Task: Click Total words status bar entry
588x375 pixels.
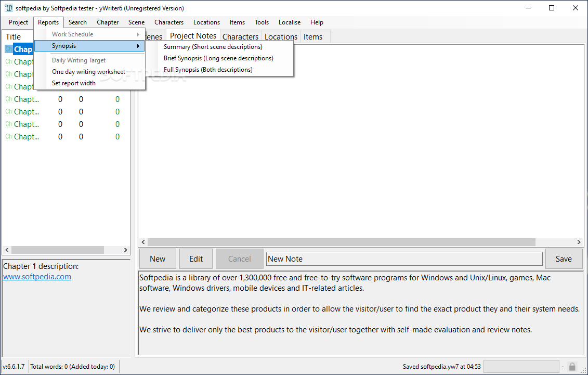Action: point(72,366)
